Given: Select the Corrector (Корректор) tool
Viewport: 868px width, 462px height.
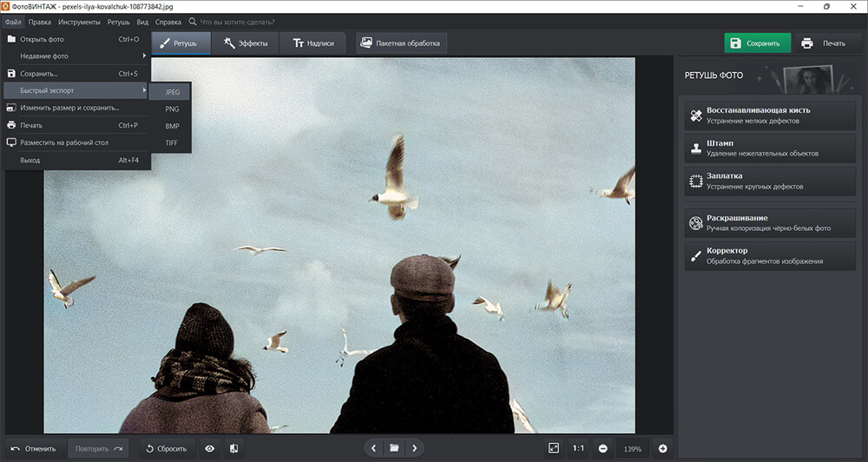Looking at the screenshot, I should click(770, 255).
